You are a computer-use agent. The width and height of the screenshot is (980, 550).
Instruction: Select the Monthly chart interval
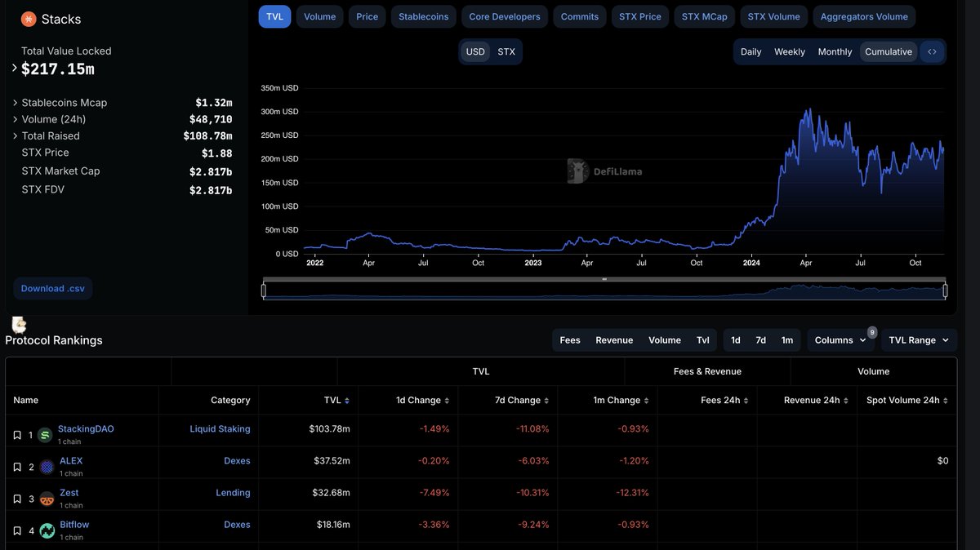835,51
